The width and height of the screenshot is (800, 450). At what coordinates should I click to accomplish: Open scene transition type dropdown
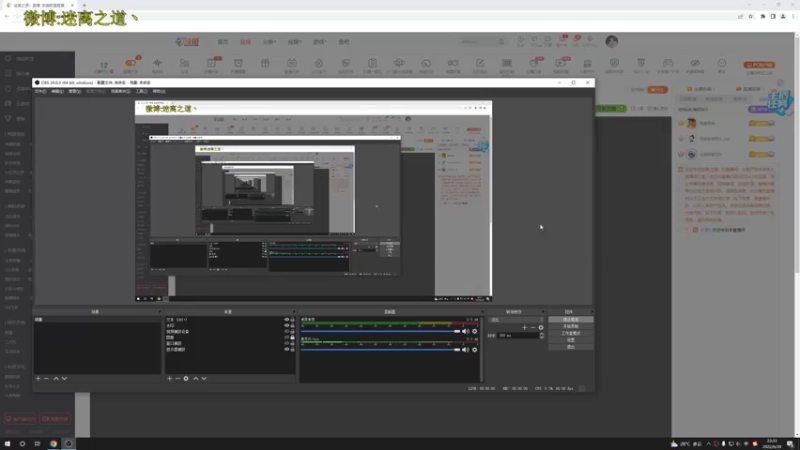coord(516,320)
